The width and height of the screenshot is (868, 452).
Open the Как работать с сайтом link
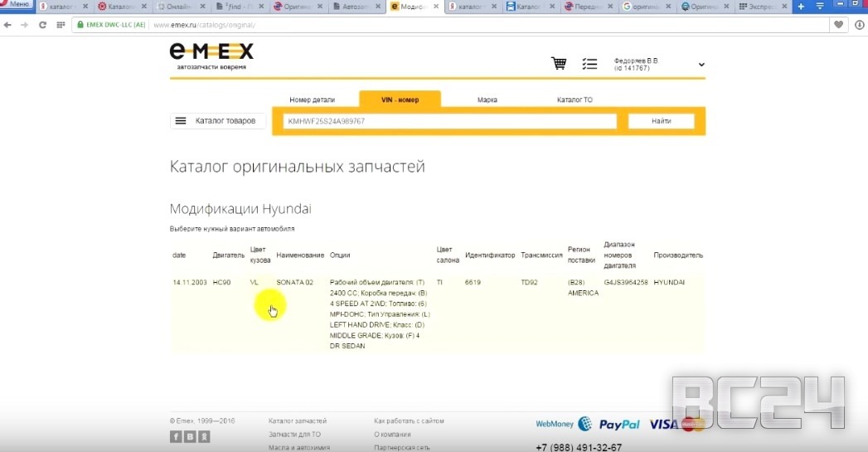click(x=409, y=421)
